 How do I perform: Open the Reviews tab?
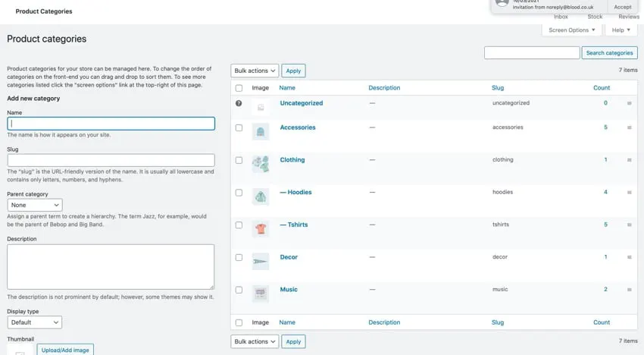point(629,17)
